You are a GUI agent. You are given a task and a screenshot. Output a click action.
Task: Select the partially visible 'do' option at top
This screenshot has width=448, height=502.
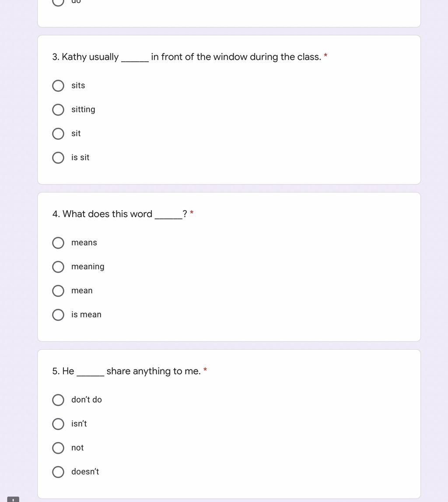[58, 3]
